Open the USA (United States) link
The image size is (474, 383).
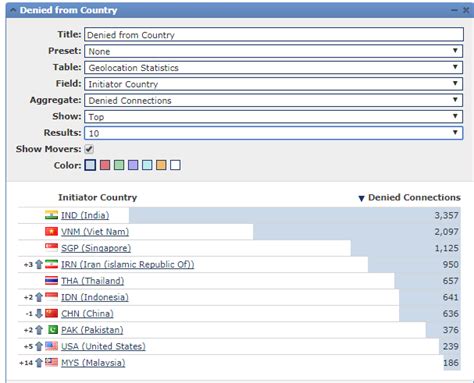click(103, 346)
